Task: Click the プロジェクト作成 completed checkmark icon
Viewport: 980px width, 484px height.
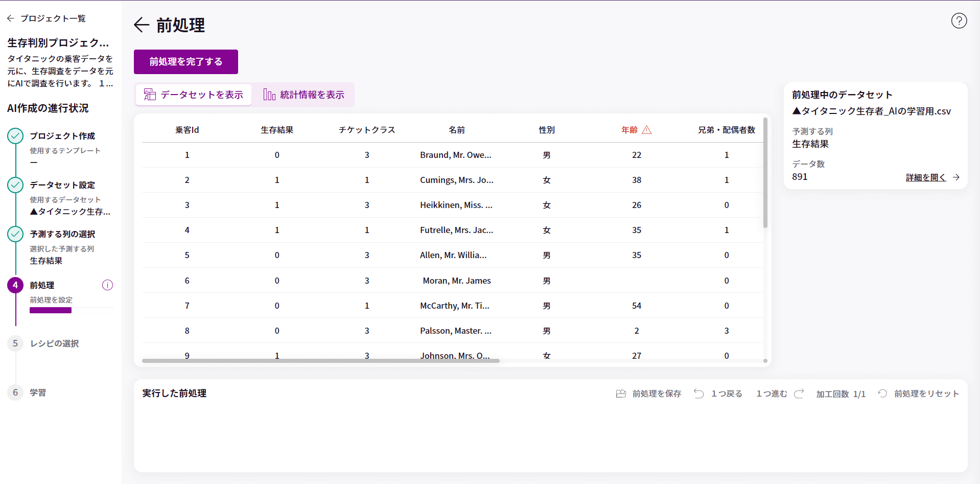Action: pos(15,136)
